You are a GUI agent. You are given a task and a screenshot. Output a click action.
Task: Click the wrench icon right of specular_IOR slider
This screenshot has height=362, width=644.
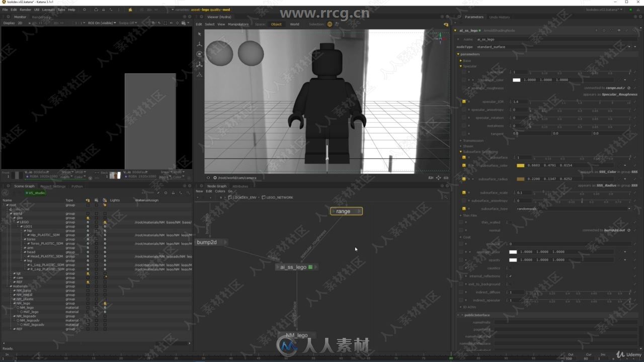(634, 102)
